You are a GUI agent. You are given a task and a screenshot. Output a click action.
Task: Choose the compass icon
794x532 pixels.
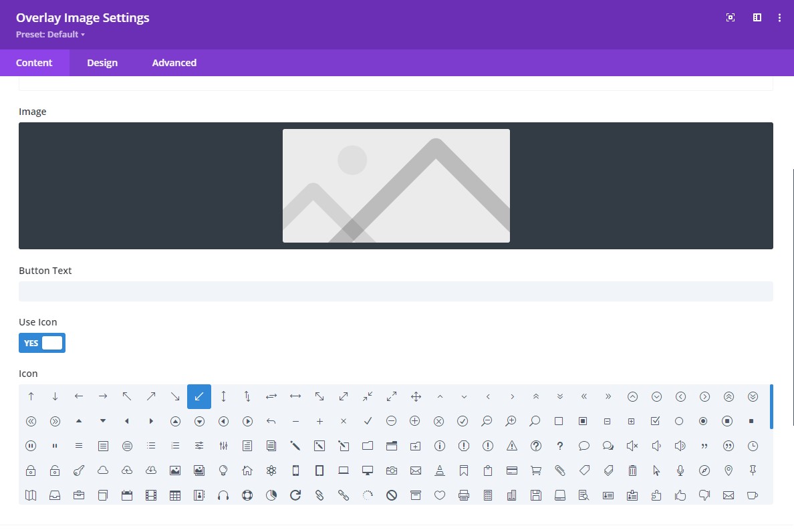[704, 471]
